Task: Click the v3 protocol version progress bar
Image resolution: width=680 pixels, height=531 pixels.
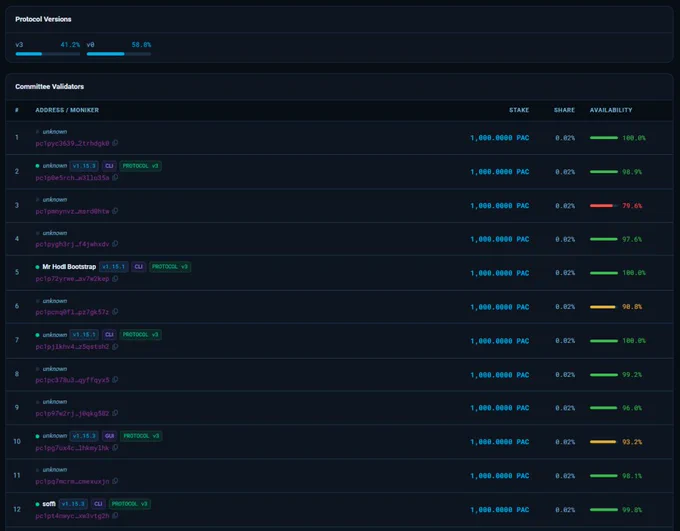Action: click(48, 54)
